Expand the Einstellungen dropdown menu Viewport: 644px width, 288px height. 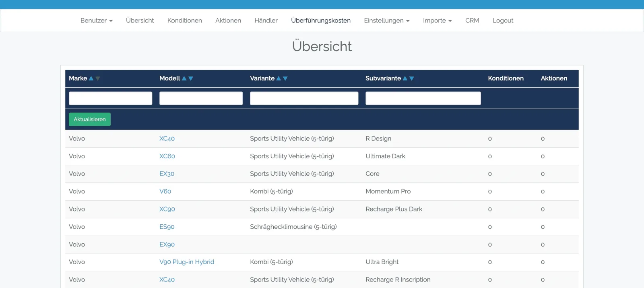coord(387,21)
